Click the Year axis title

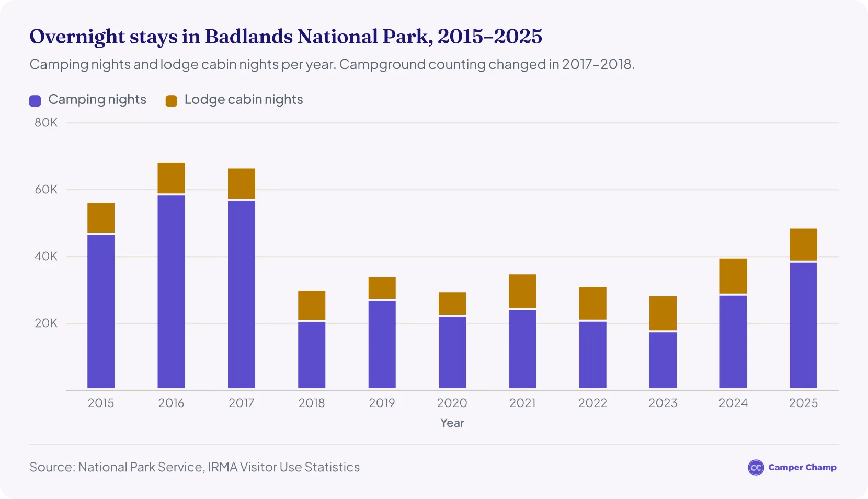point(452,423)
